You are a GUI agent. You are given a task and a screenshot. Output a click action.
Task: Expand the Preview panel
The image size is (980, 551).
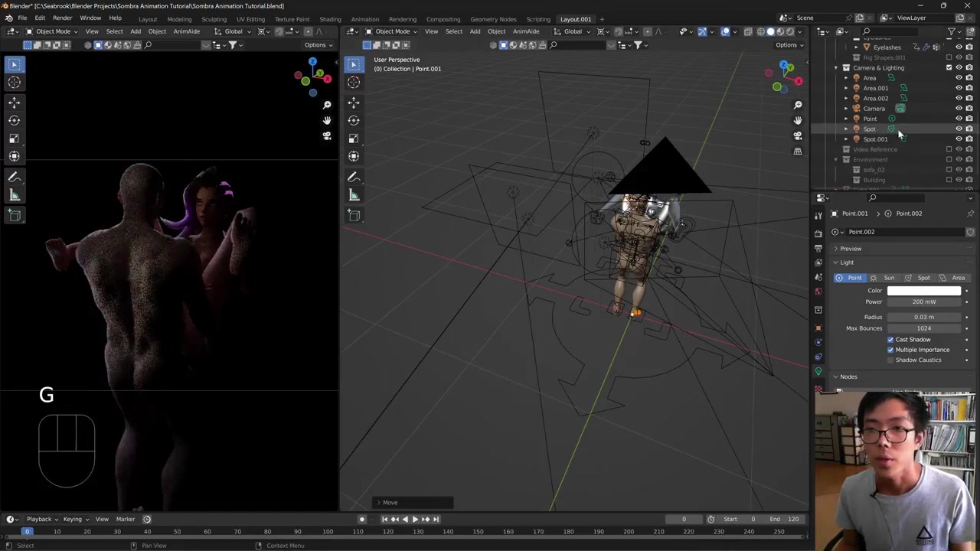coord(850,249)
